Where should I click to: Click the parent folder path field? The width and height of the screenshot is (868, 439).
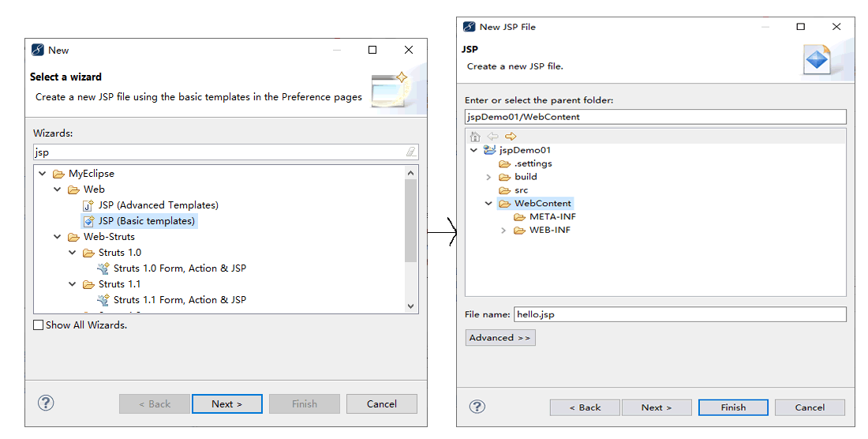click(656, 117)
